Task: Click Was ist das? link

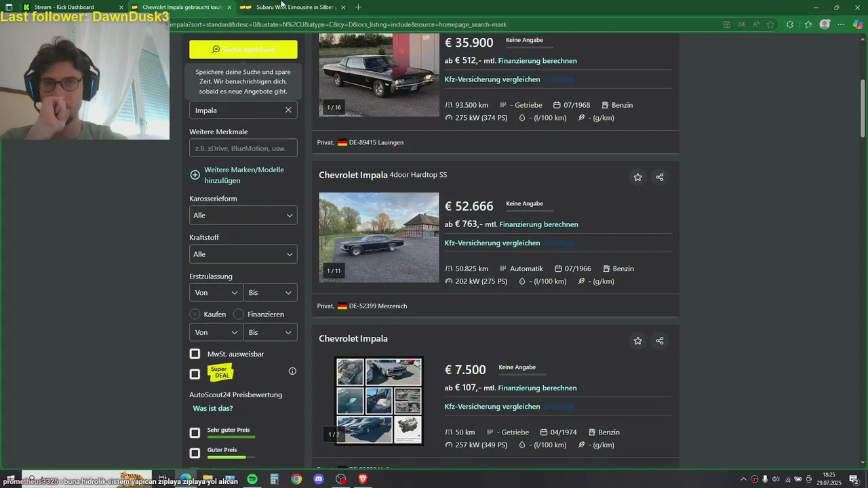Action: pyautogui.click(x=213, y=409)
